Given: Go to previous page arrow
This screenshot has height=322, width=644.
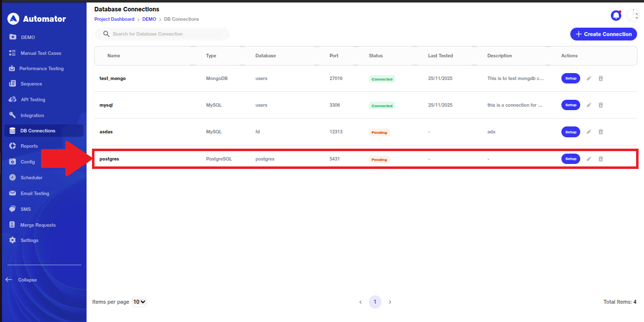Looking at the screenshot, I should pos(360,302).
